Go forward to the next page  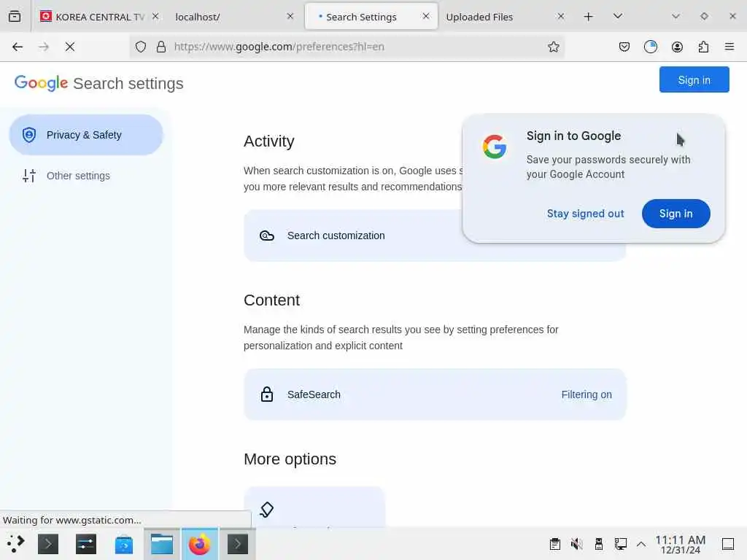[44, 47]
